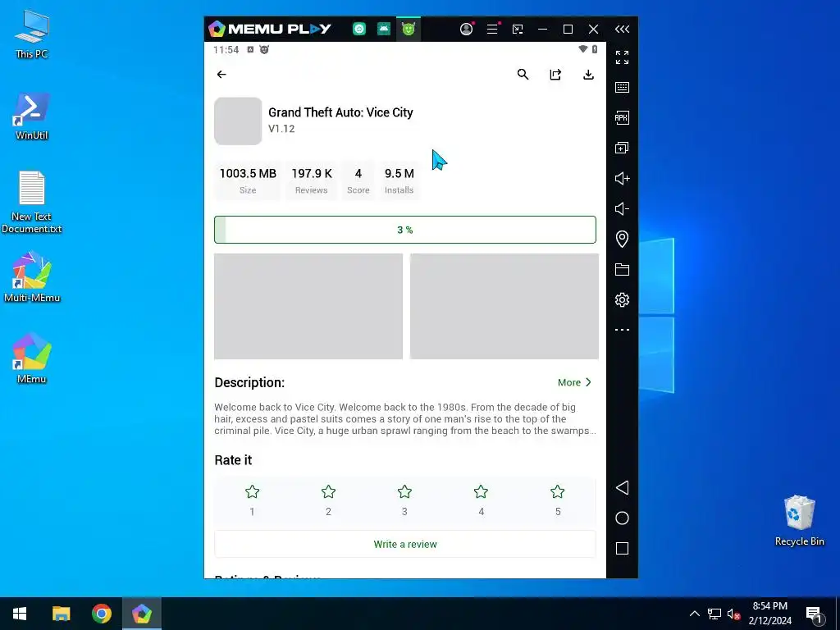Tap the Android recents square button
The image size is (840, 630).
[x=622, y=548]
